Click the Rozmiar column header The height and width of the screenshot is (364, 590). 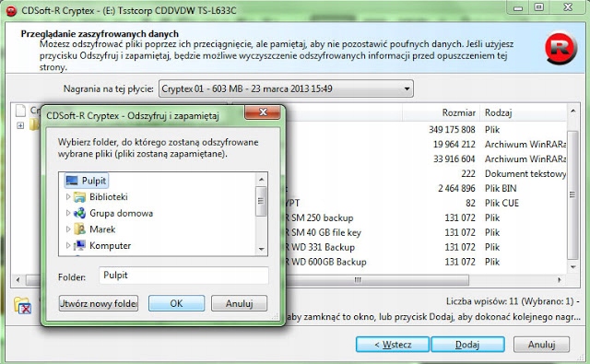(458, 112)
